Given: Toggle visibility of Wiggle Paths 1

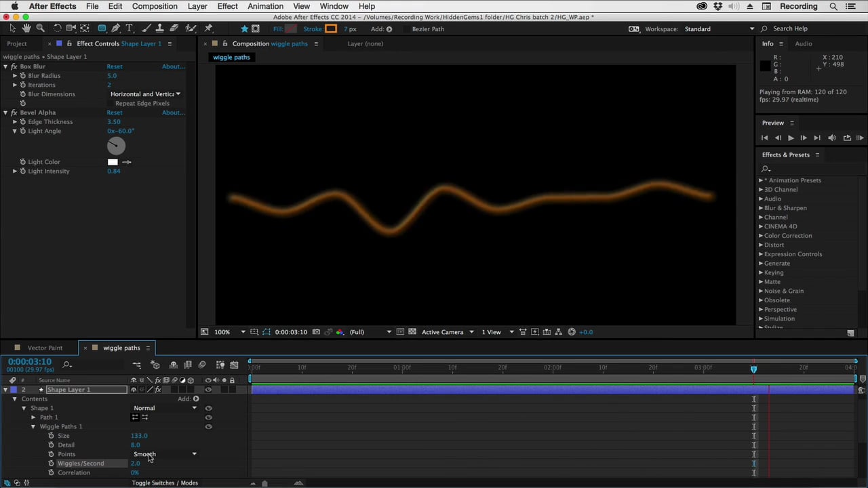Looking at the screenshot, I should (x=208, y=426).
